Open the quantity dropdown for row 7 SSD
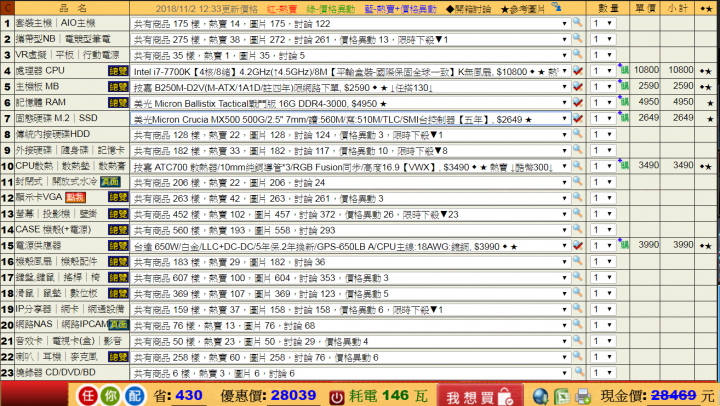The width and height of the screenshot is (720, 406). click(602, 119)
